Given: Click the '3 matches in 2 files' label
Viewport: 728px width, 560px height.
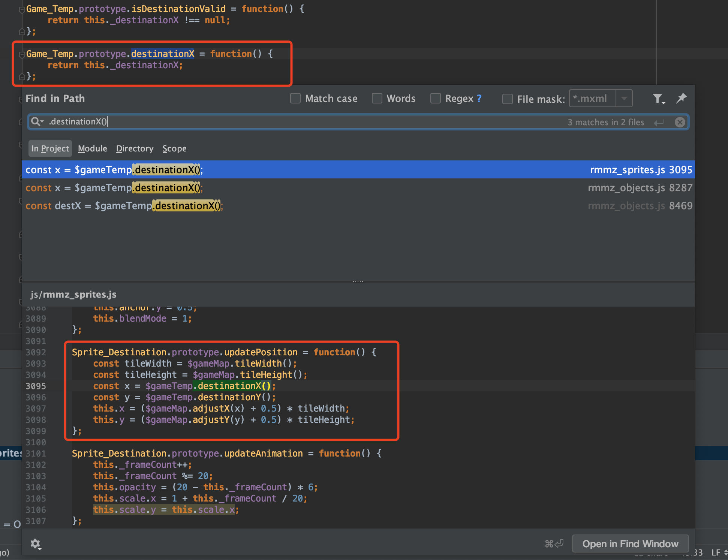Looking at the screenshot, I should (x=606, y=122).
